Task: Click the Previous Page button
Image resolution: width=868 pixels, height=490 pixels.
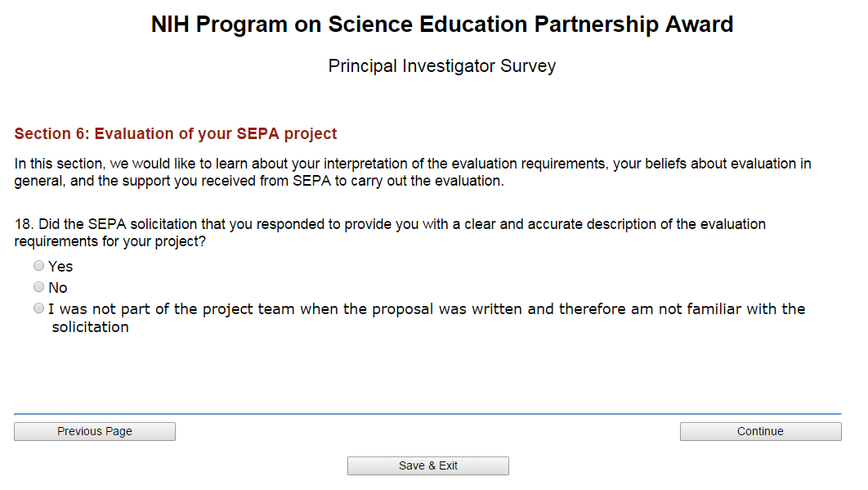Action: coord(95,431)
